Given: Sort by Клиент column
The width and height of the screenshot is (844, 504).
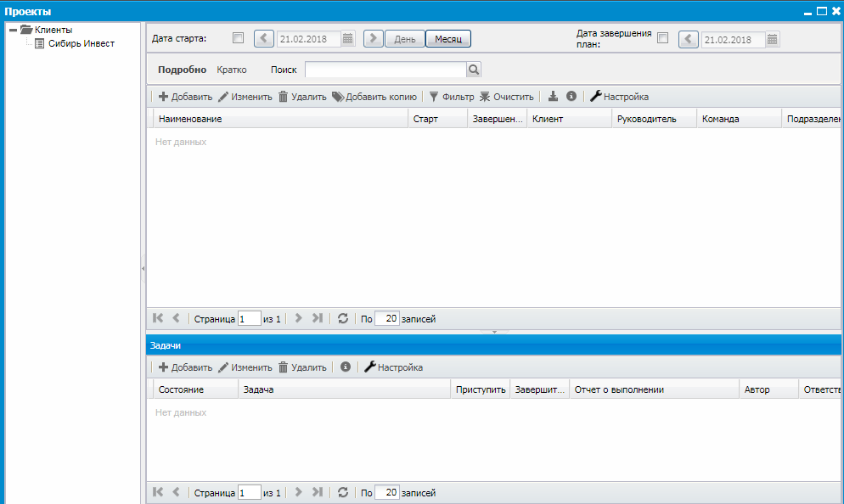Looking at the screenshot, I should 570,119.
